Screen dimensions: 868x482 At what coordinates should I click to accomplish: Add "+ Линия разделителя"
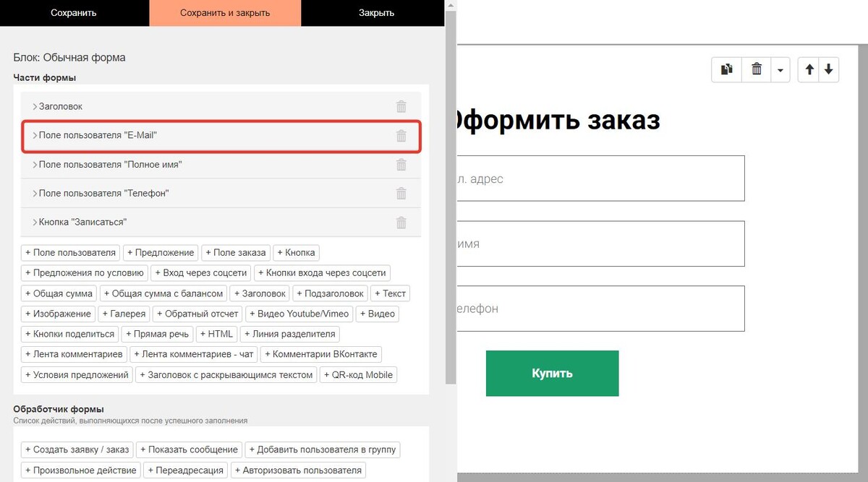(290, 334)
